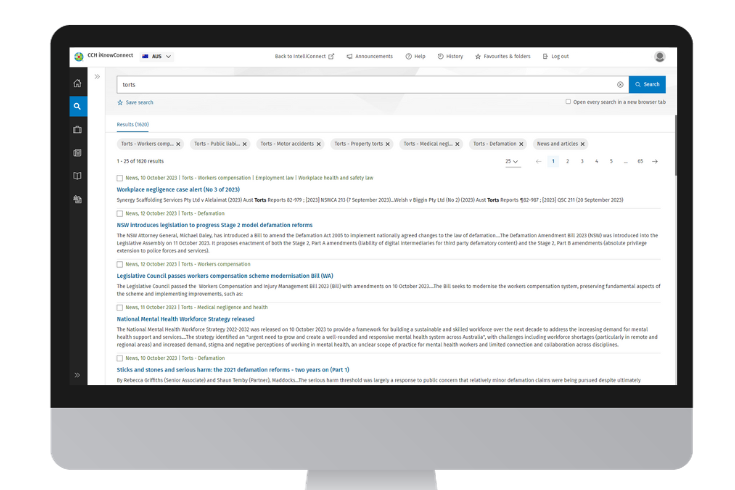Enable Open every search in new browser tab
This screenshot has width=735, height=490.
[569, 102]
